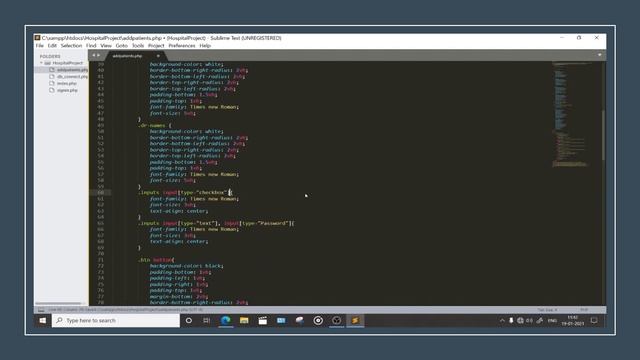Click the '.Dr-names {' selector line

pos(155,125)
